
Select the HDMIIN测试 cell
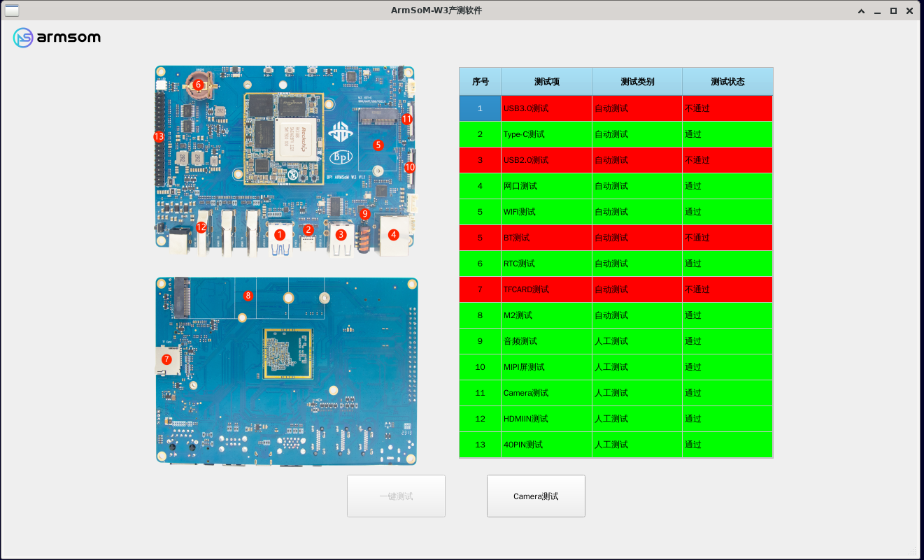pos(547,419)
